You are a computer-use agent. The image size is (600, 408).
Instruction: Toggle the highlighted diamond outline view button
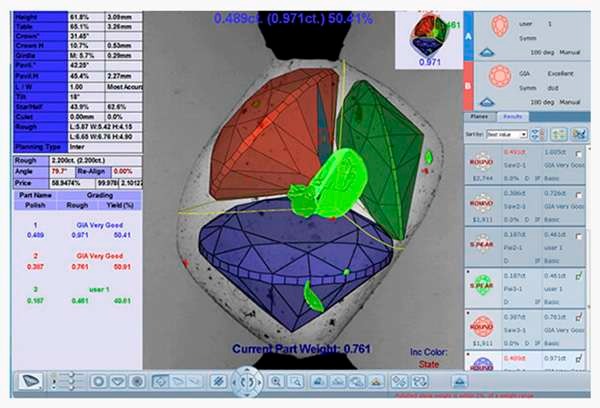pyautogui.click(x=160, y=382)
